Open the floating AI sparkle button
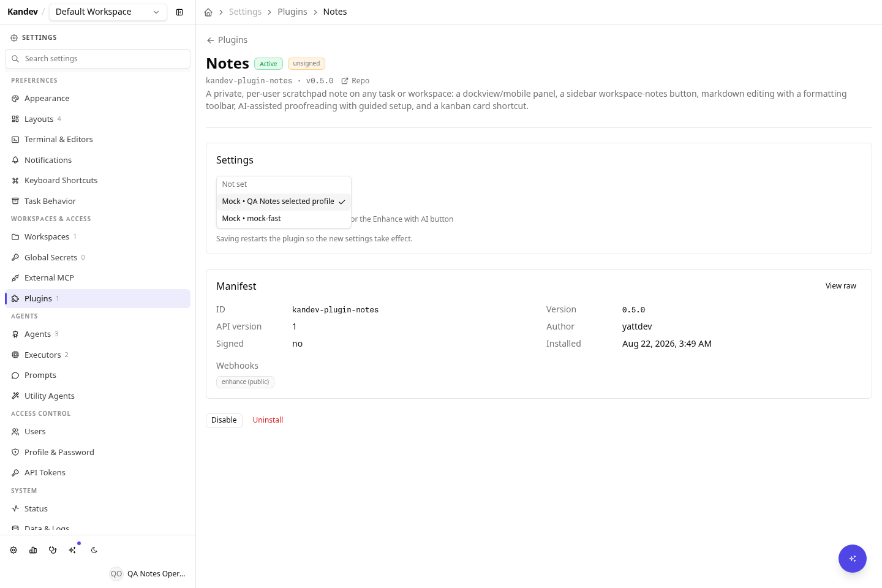Image resolution: width=882 pixels, height=588 pixels. 852,559
